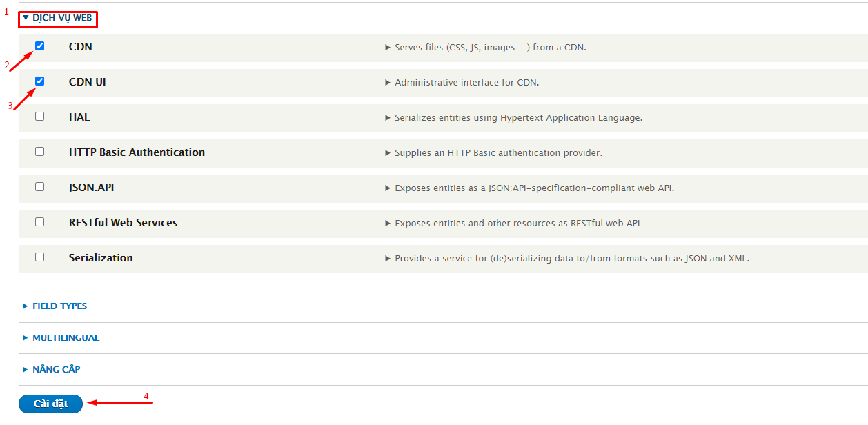Collapse the DỊCH VỤ WEB section
Screen dimensions: 868x425
(x=58, y=18)
